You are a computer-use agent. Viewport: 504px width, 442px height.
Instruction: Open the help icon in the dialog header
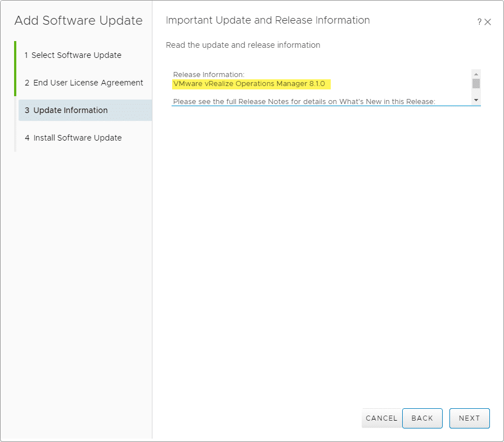tap(479, 21)
